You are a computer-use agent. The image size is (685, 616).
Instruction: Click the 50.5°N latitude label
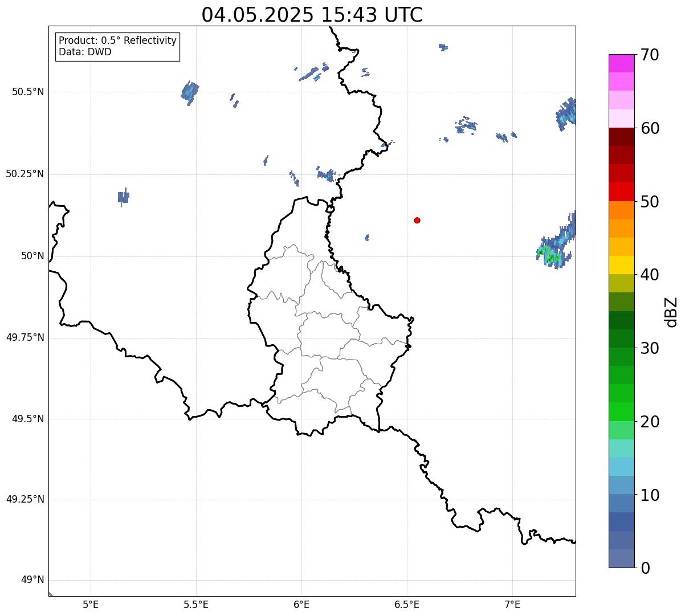(28, 92)
